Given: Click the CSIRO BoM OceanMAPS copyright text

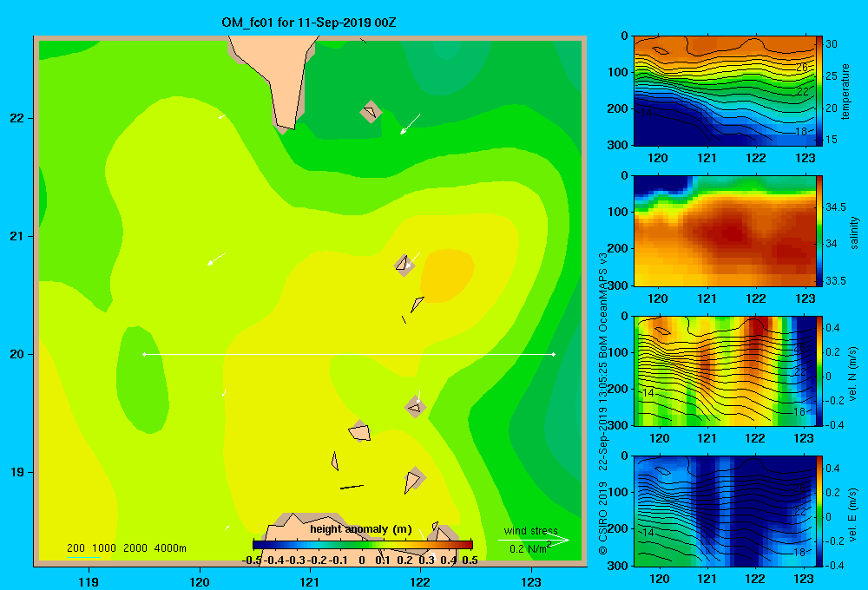Looking at the screenshot, I should click(x=603, y=404).
